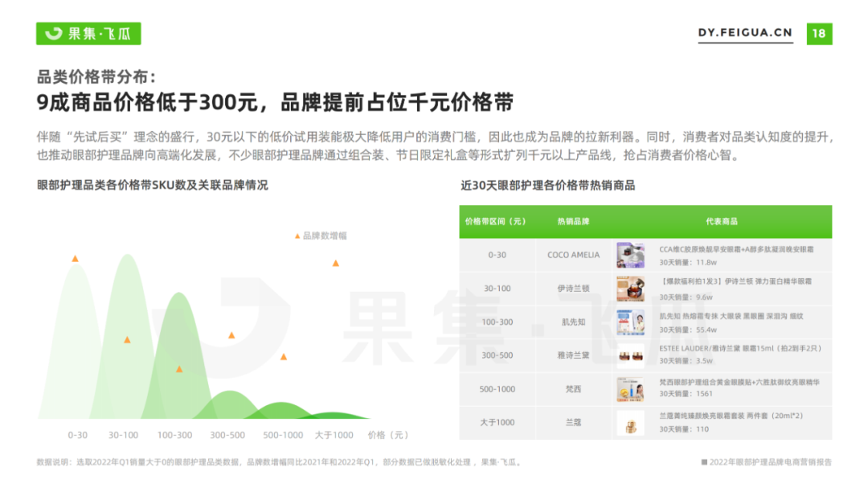The width and height of the screenshot is (868, 488).
Task: Select the 500-1000 cell in the table
Action: 497,389
